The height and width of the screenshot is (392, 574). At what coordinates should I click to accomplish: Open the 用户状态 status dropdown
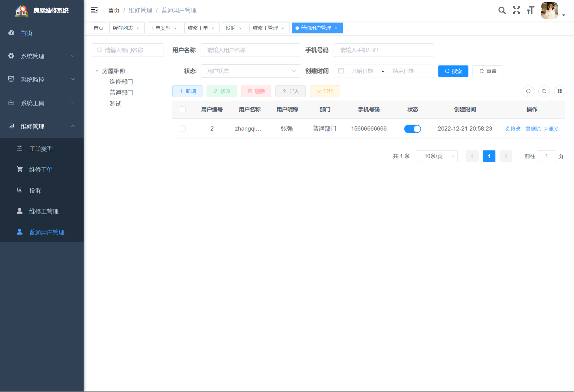(x=250, y=71)
